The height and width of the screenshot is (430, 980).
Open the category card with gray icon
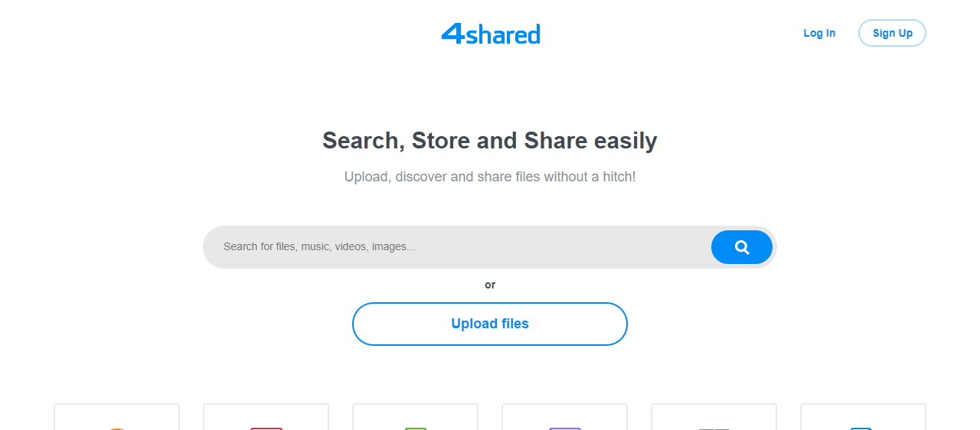[714, 417]
